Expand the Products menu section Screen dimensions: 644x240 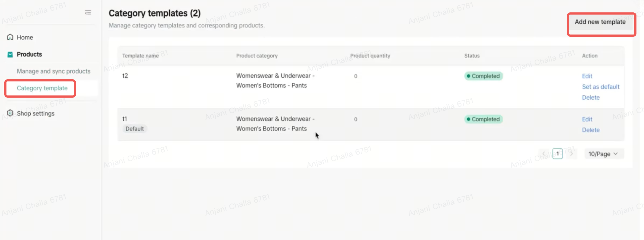(x=29, y=54)
